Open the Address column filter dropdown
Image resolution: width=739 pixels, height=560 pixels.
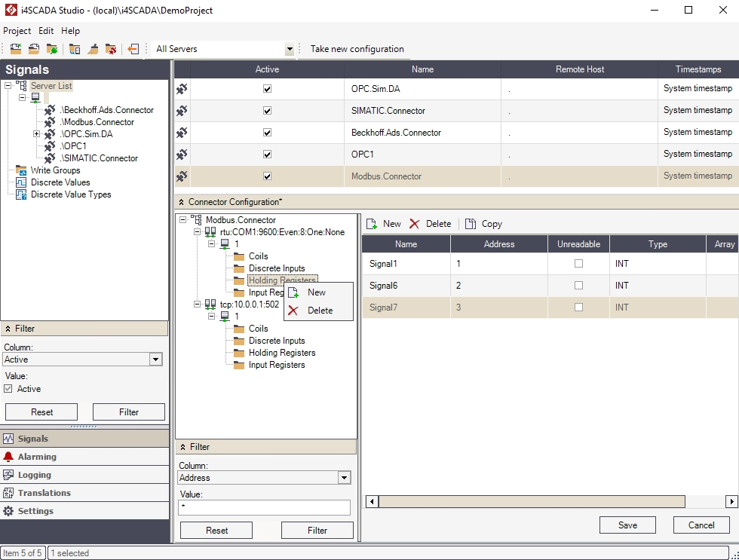(x=345, y=478)
